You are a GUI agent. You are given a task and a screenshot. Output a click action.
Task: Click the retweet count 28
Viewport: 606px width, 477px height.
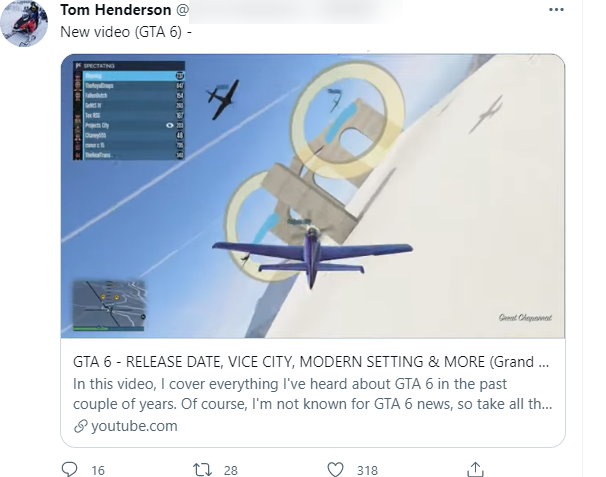click(230, 470)
